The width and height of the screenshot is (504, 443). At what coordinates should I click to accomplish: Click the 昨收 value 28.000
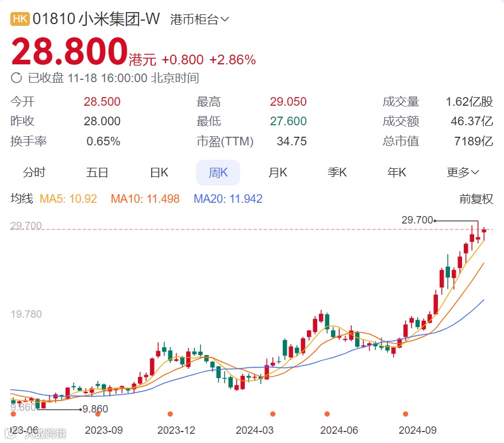102,121
